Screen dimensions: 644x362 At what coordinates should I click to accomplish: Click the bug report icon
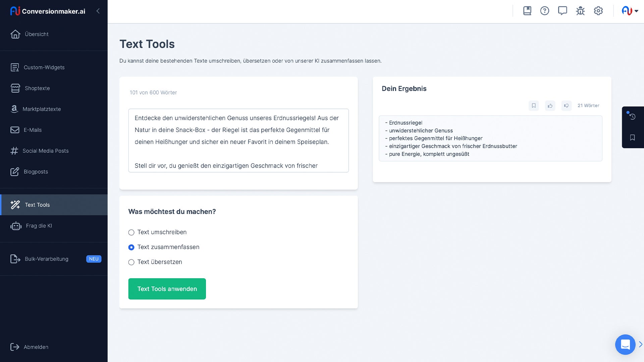point(580,11)
